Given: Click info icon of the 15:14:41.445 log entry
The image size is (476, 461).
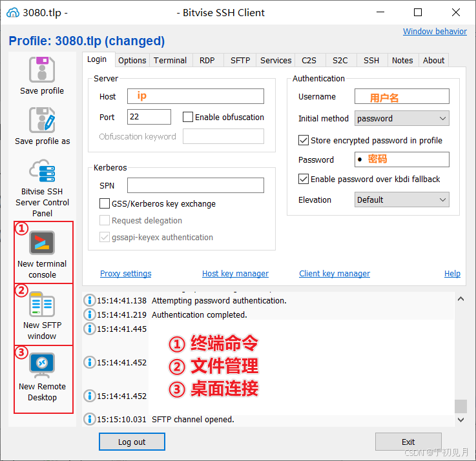Looking at the screenshot, I should tap(90, 329).
